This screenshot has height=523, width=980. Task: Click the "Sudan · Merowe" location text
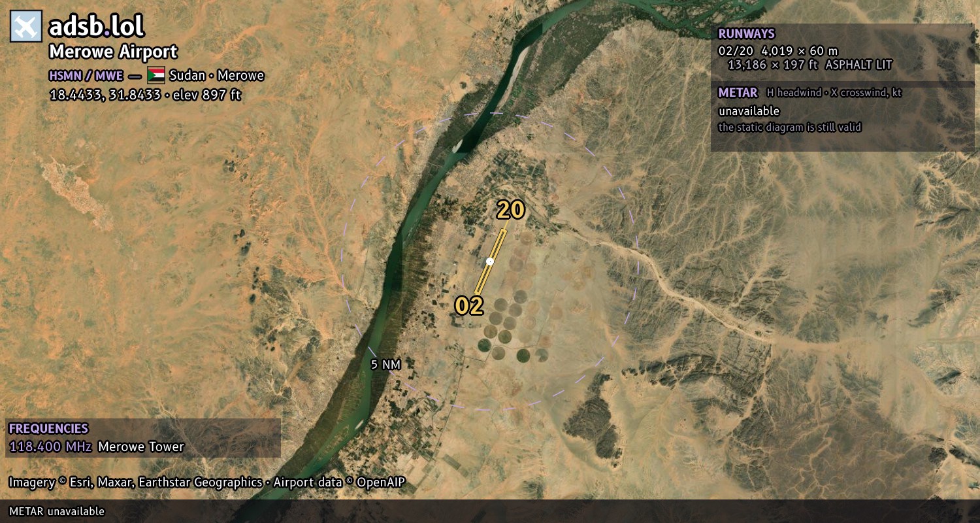pos(217,75)
